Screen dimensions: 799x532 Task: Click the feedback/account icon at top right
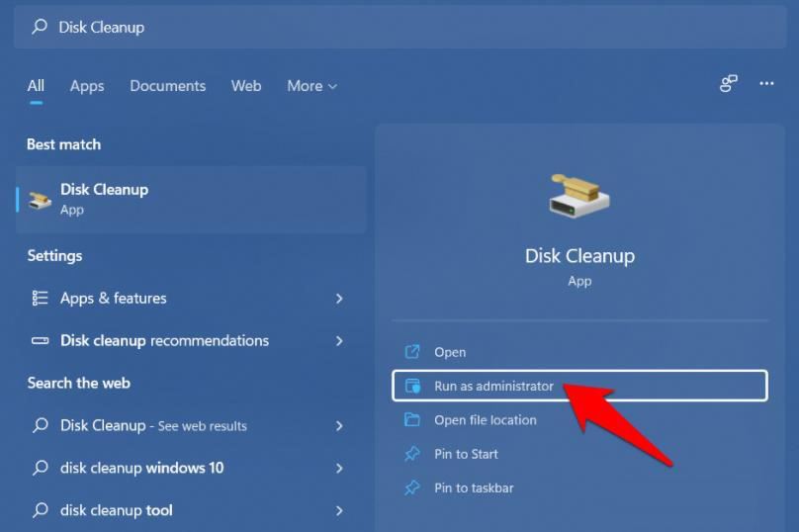click(x=729, y=83)
